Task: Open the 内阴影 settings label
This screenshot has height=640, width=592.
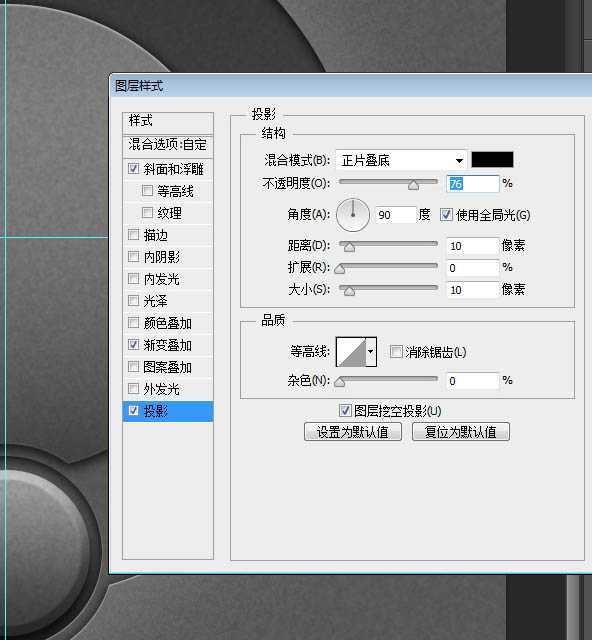Action: coord(162,257)
